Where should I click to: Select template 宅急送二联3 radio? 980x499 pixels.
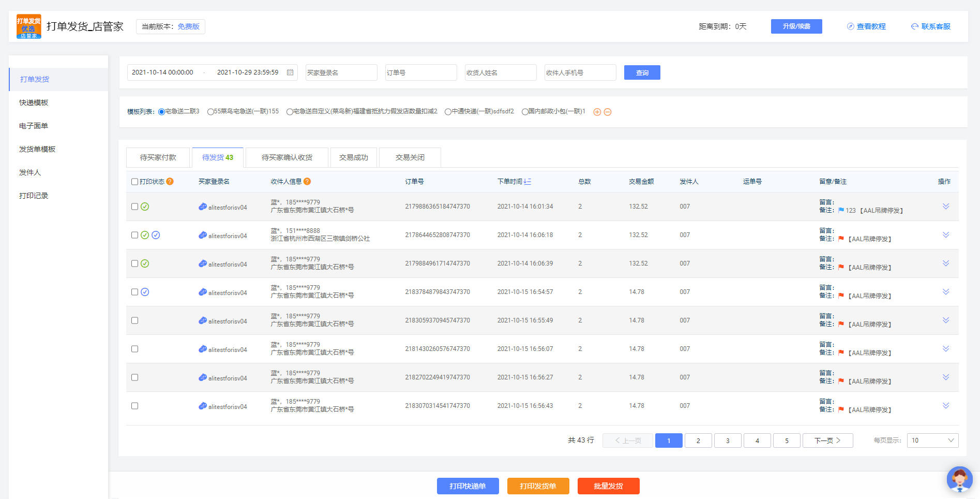pyautogui.click(x=161, y=112)
